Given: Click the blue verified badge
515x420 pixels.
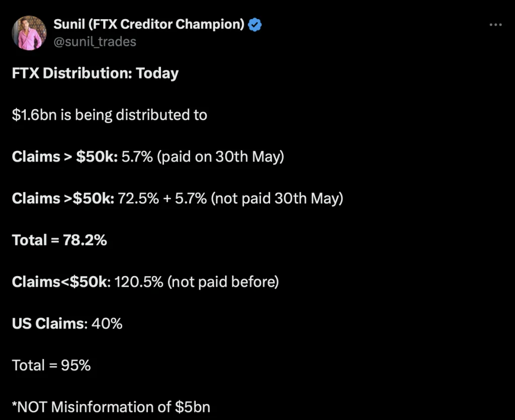Looking at the screenshot, I should point(255,24).
